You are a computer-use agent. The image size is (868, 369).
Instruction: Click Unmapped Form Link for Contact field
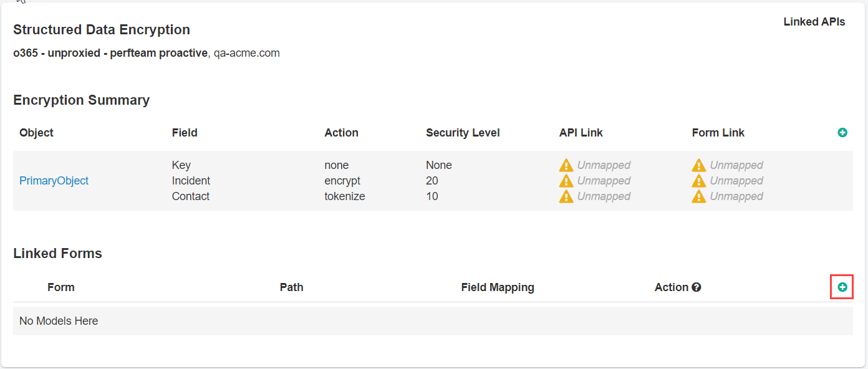736,196
